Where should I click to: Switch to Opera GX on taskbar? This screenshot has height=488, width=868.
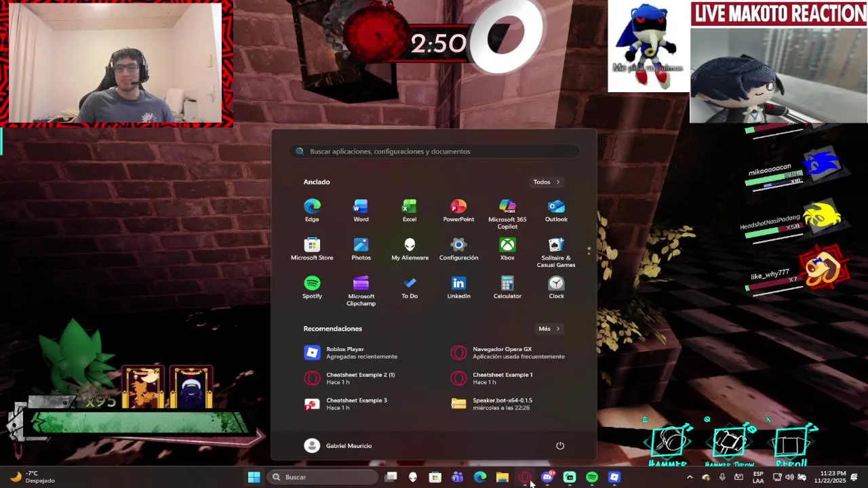click(525, 477)
